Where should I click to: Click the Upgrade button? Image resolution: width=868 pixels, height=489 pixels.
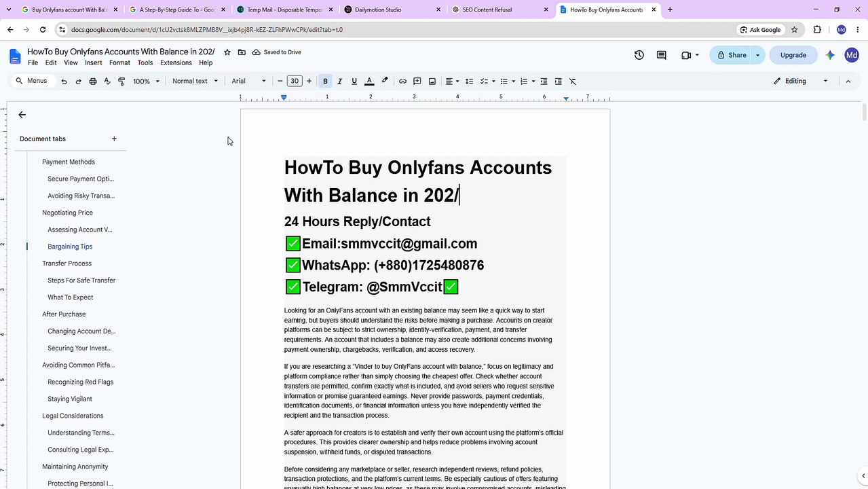[793, 55]
